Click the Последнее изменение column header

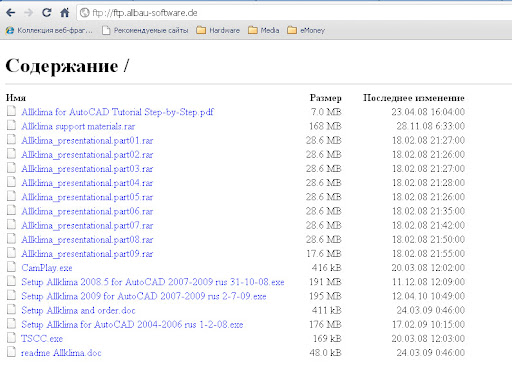pos(414,98)
